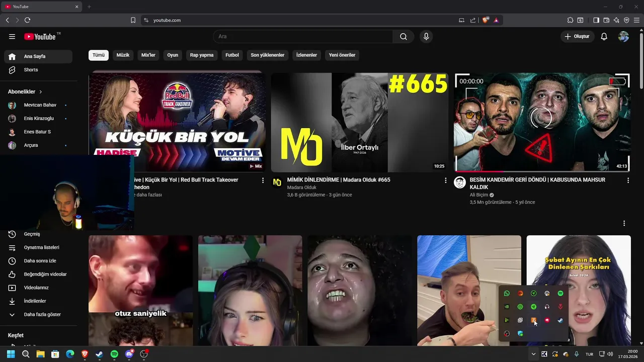Click the search magnifier button
The height and width of the screenshot is (362, 644).
tap(404, 37)
